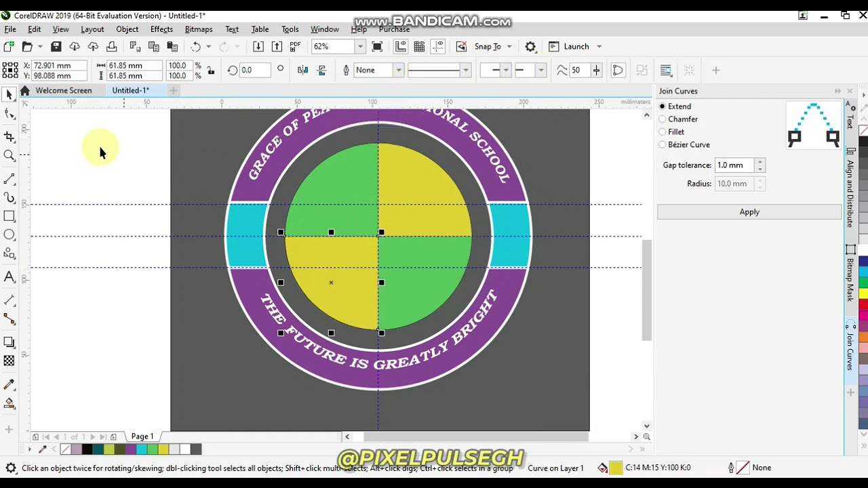The height and width of the screenshot is (488, 868).
Task: Select the Text tool
Action: click(9, 277)
